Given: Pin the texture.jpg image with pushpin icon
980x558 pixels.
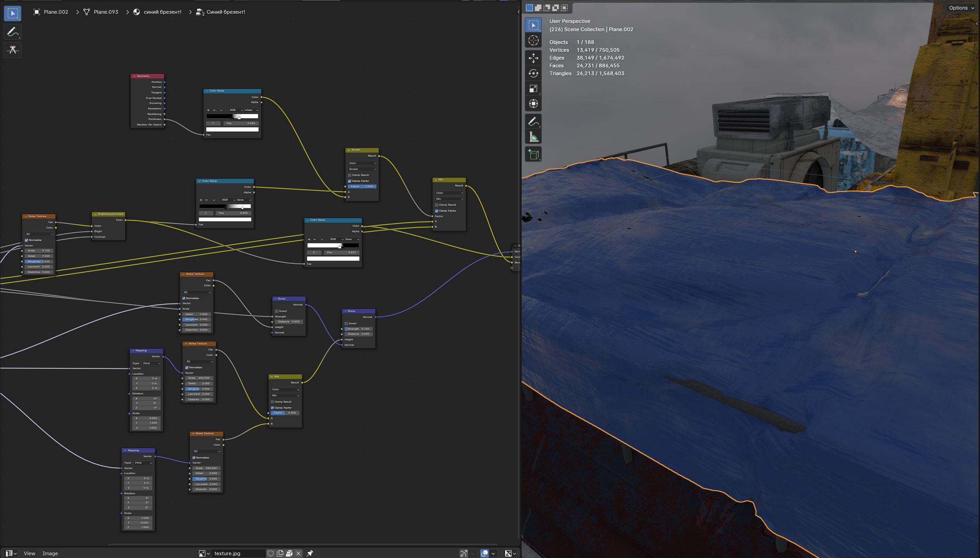Looking at the screenshot, I should tap(310, 553).
